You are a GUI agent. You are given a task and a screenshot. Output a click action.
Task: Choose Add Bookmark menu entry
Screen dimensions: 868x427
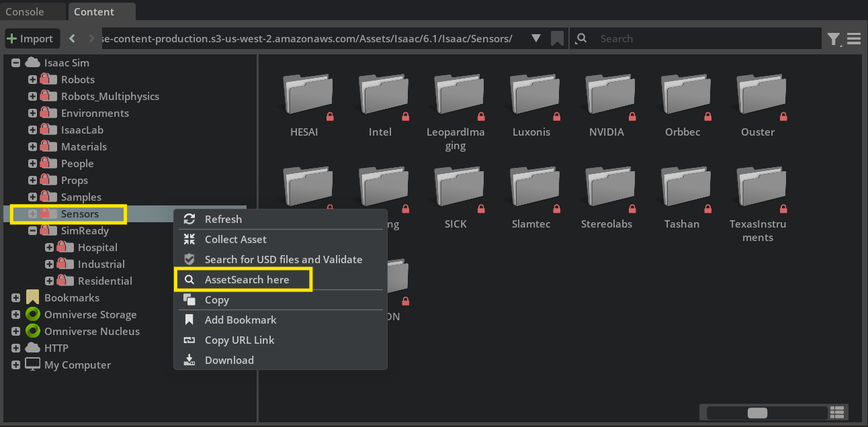[280, 320]
